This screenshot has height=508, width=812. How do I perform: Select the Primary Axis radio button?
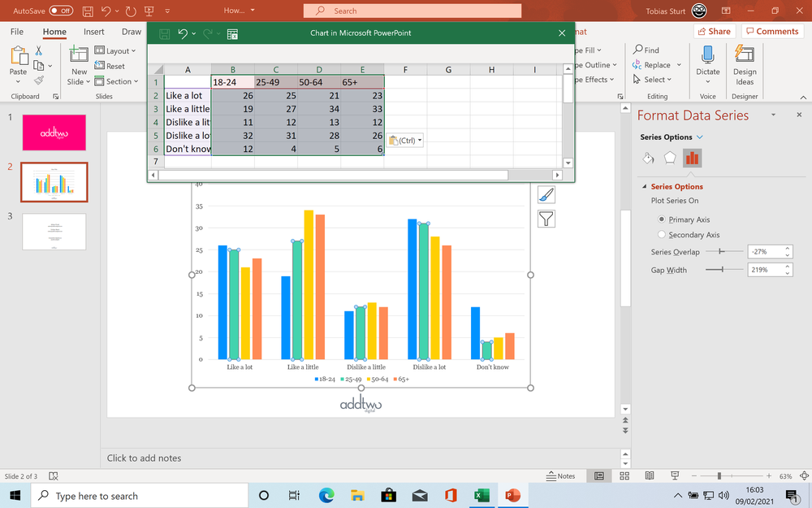pos(663,219)
